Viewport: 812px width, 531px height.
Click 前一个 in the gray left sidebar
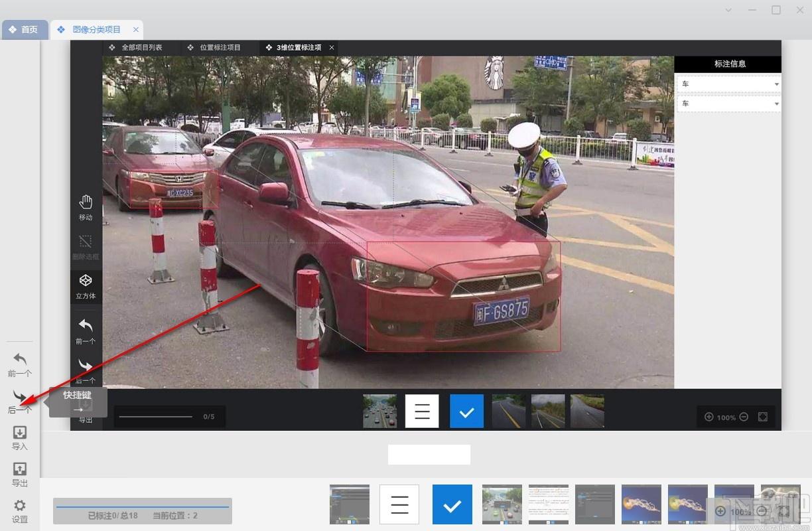[x=20, y=364]
